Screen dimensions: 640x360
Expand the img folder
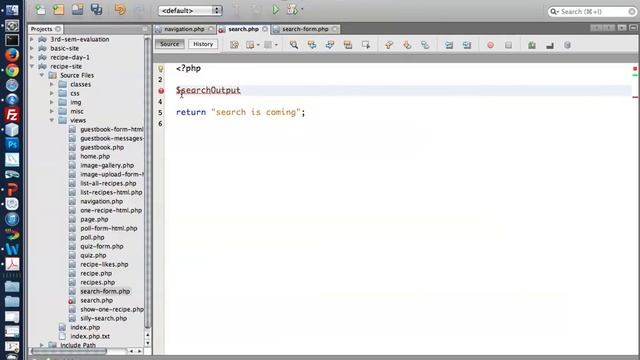tap(52, 102)
